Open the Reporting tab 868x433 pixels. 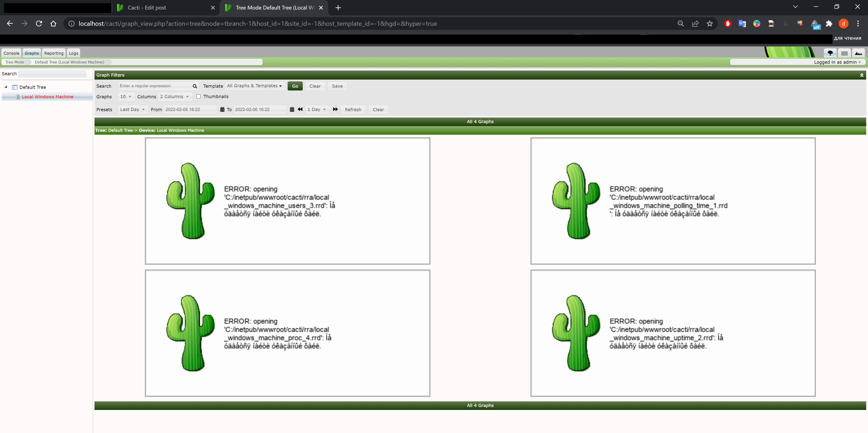[54, 53]
